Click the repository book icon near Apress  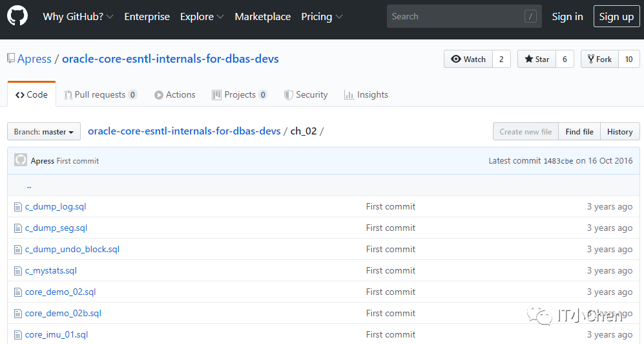click(11, 59)
